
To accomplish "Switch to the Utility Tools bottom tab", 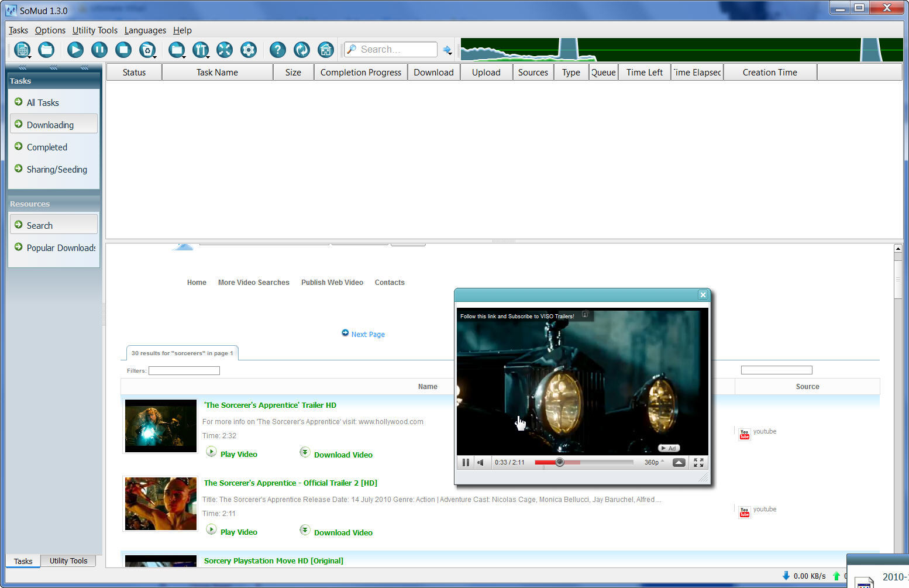I will tap(68, 561).
